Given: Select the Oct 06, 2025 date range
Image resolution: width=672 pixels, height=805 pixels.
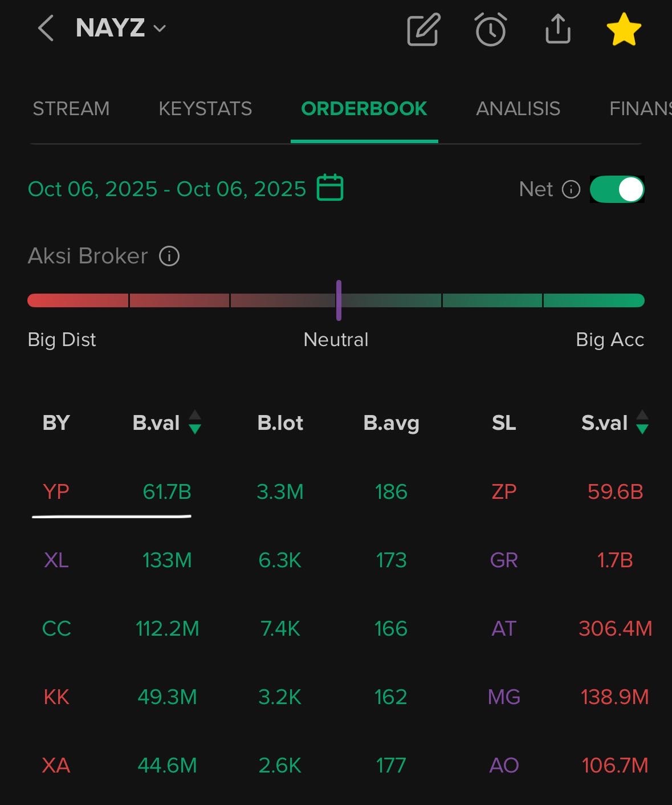Looking at the screenshot, I should (167, 189).
